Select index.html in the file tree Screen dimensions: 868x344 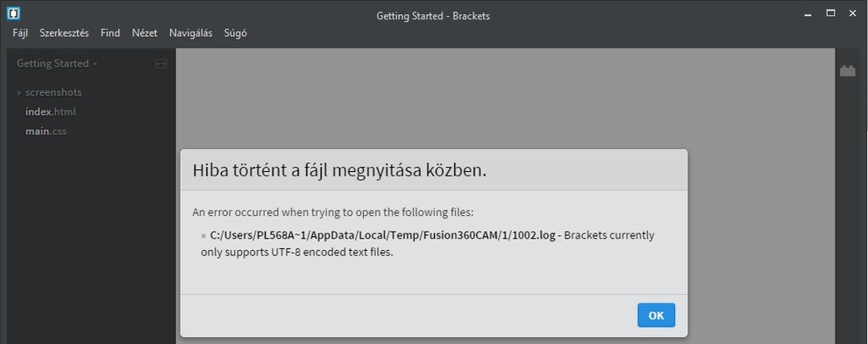50,112
